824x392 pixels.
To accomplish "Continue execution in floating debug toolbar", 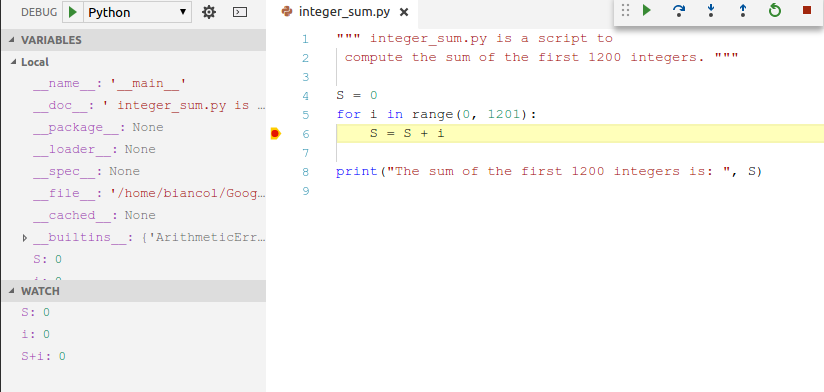I will [x=647, y=10].
